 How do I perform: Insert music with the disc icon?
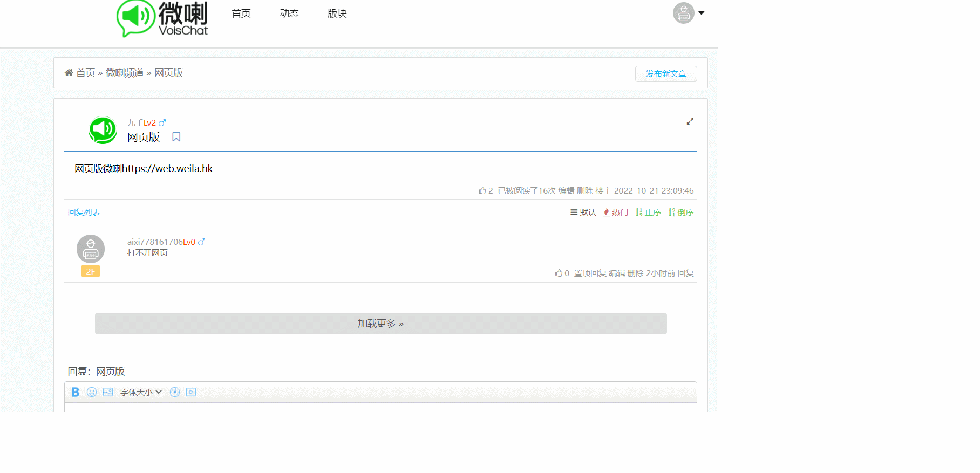coord(175,392)
